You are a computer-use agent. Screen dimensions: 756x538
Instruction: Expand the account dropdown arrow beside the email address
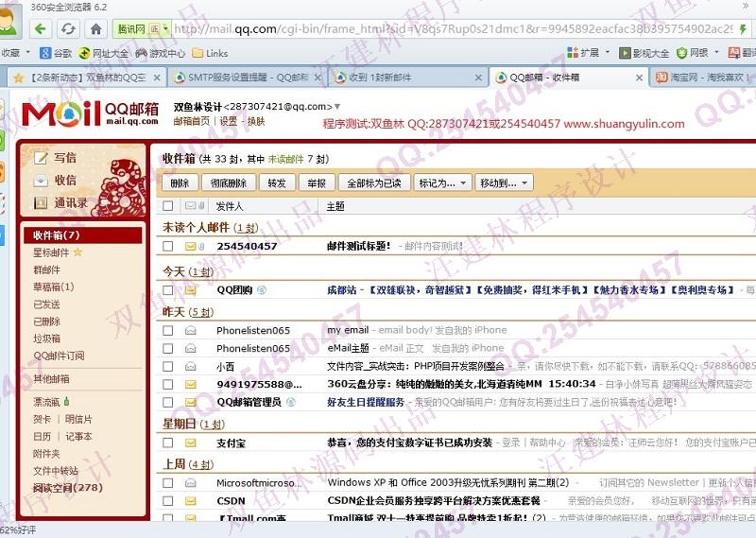tap(337, 107)
